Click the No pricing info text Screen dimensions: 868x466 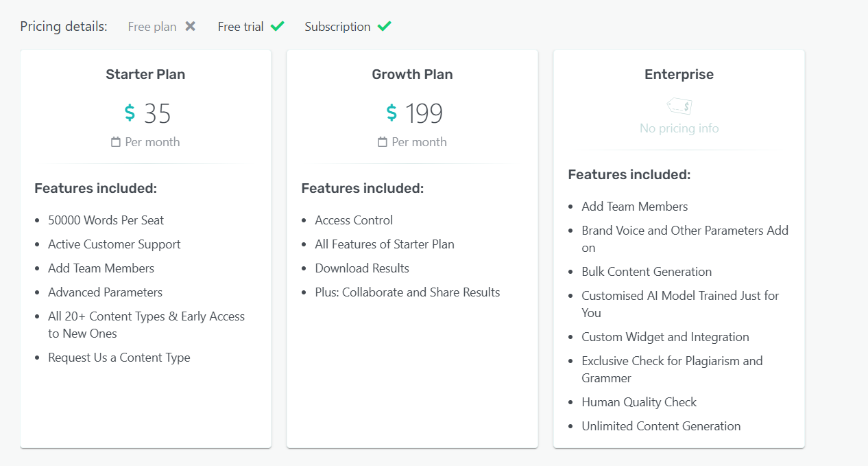(679, 128)
